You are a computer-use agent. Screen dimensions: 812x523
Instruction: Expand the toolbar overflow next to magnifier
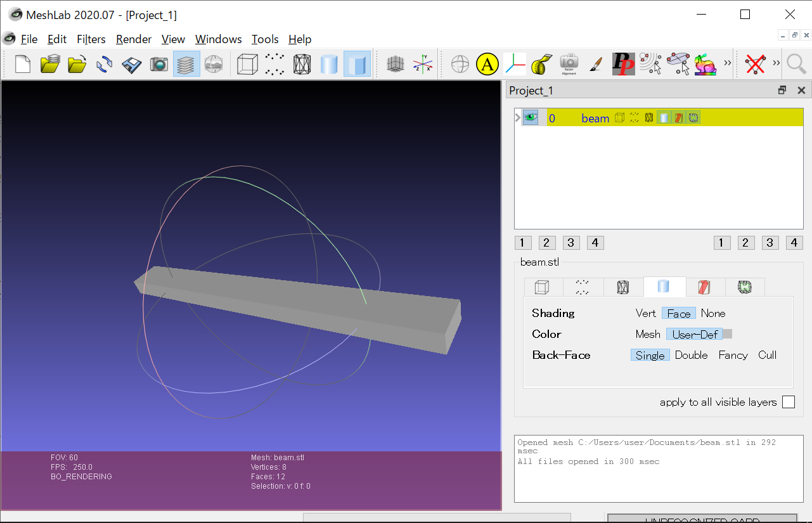776,63
